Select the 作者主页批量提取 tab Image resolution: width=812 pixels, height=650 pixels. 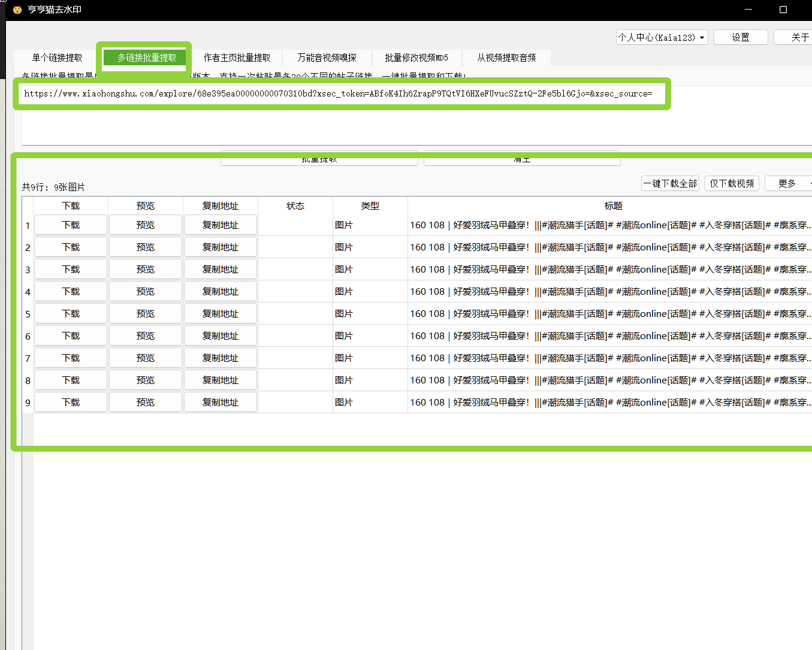pyautogui.click(x=237, y=58)
